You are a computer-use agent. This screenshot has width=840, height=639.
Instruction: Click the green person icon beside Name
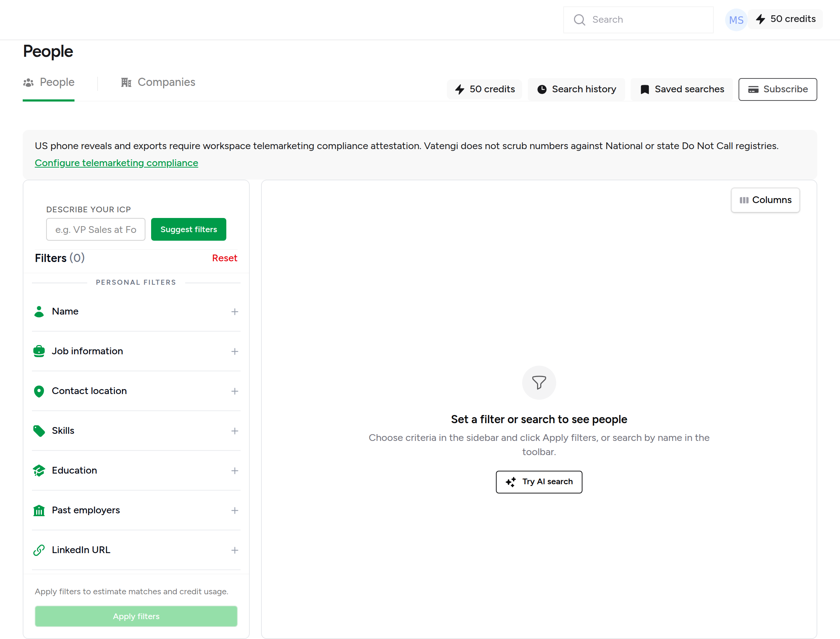click(39, 312)
